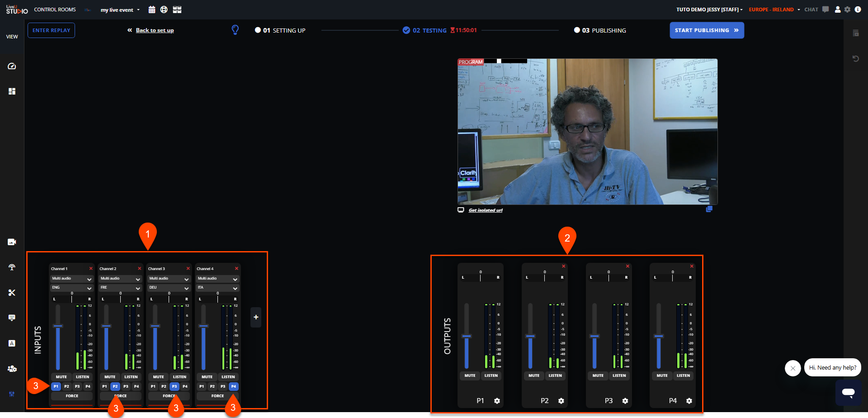Select the 01 Setting Up step
The height and width of the screenshot is (418, 868).
point(280,30)
